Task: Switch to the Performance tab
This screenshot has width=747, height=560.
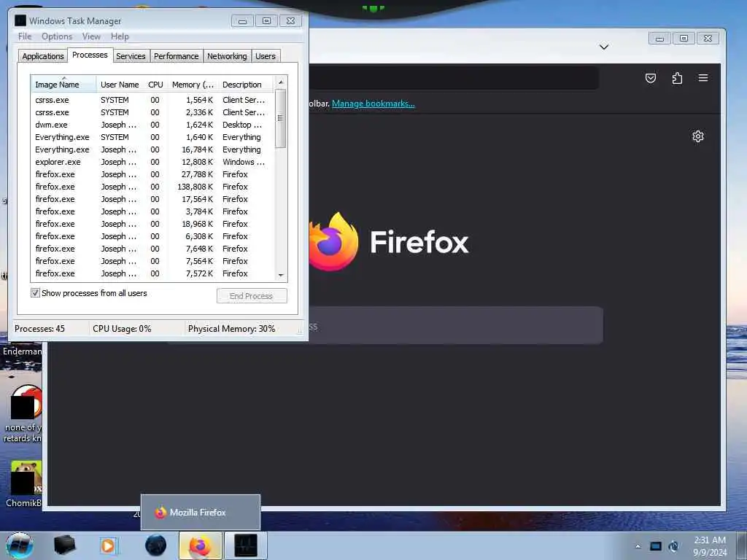Action: tap(177, 56)
